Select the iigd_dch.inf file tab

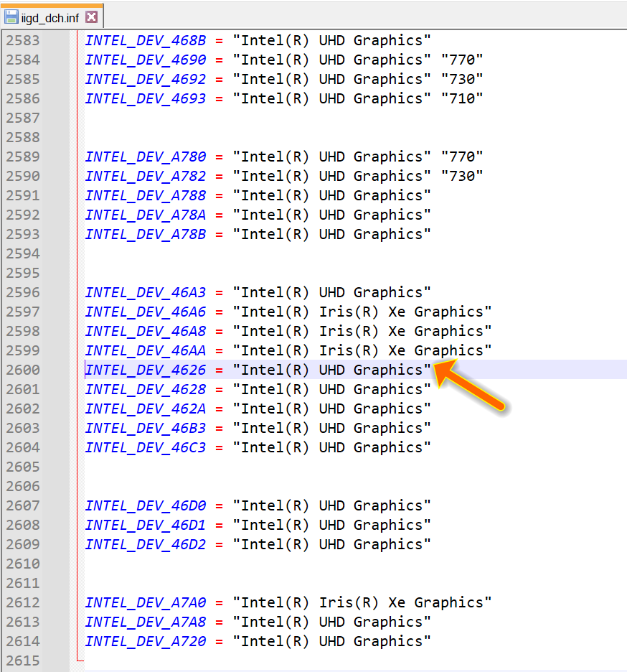pyautogui.click(x=51, y=17)
